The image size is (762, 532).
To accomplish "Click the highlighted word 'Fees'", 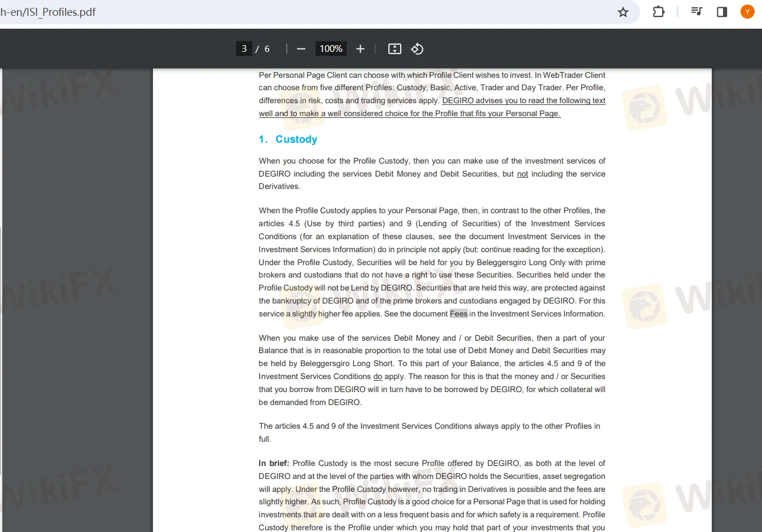I will pyautogui.click(x=458, y=314).
